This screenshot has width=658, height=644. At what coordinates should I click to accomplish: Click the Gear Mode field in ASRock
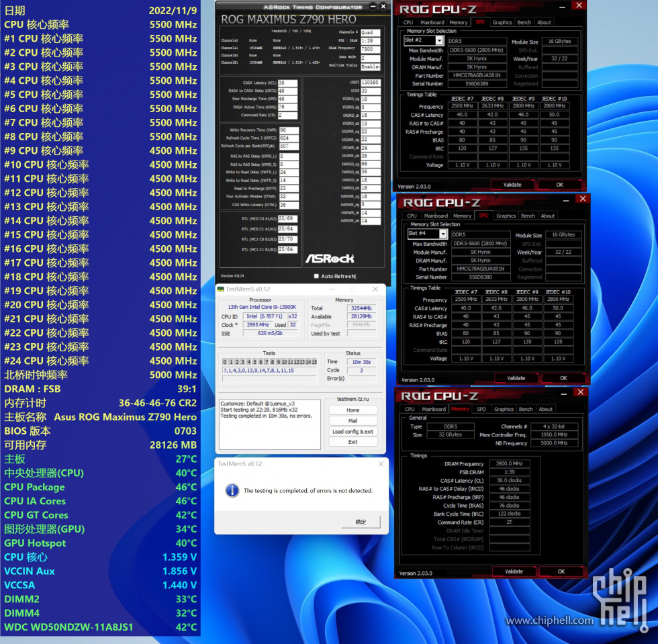371,58
